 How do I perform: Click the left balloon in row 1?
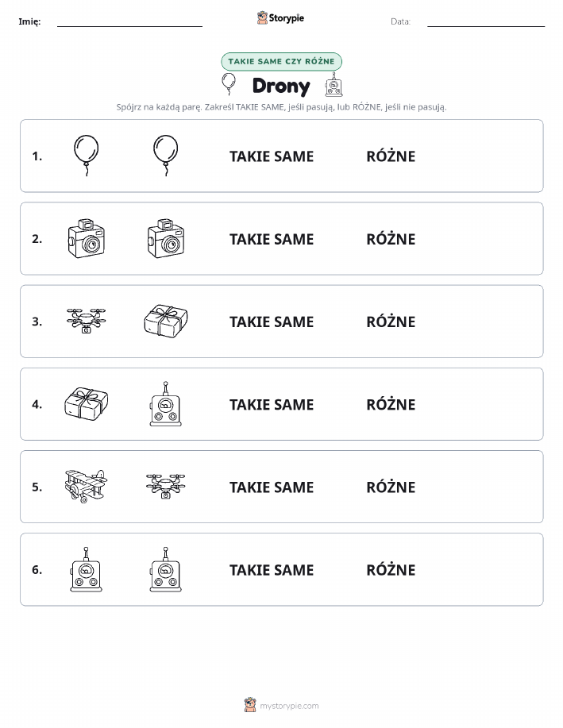(x=86, y=156)
